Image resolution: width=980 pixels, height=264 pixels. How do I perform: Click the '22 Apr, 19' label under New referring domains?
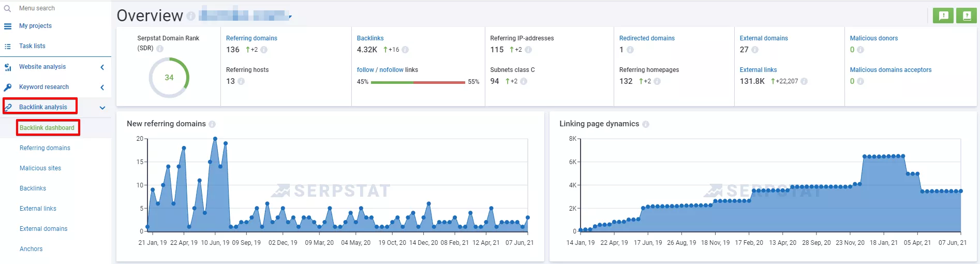point(184,243)
